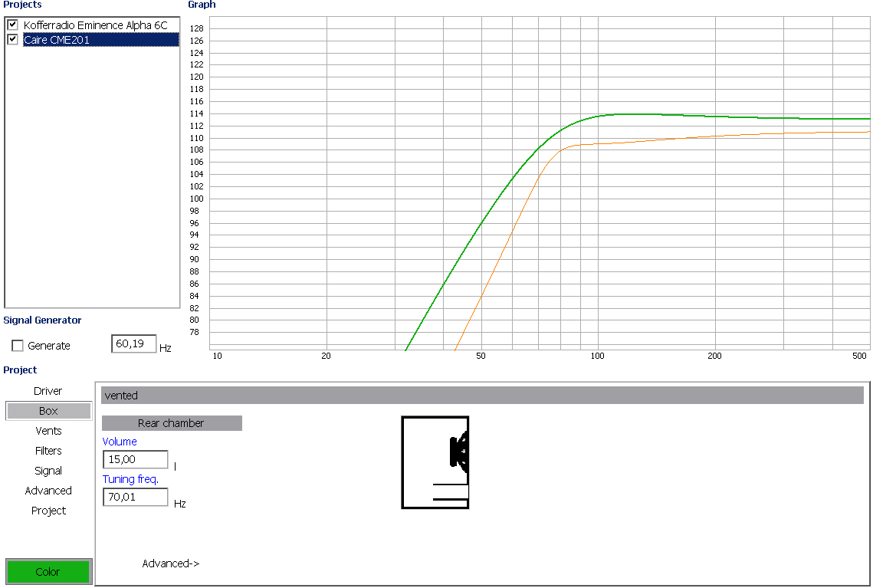Select the Box tab
Image resolution: width=873 pixels, height=588 pixels.
[x=48, y=411]
